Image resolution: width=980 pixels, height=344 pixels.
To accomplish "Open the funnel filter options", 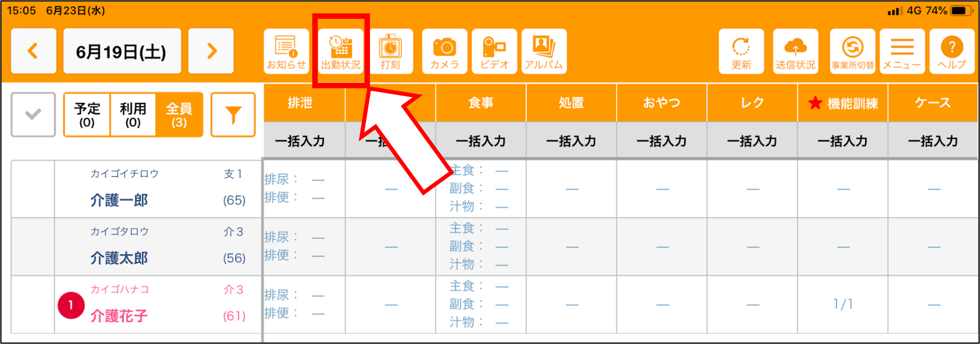I will click(233, 115).
